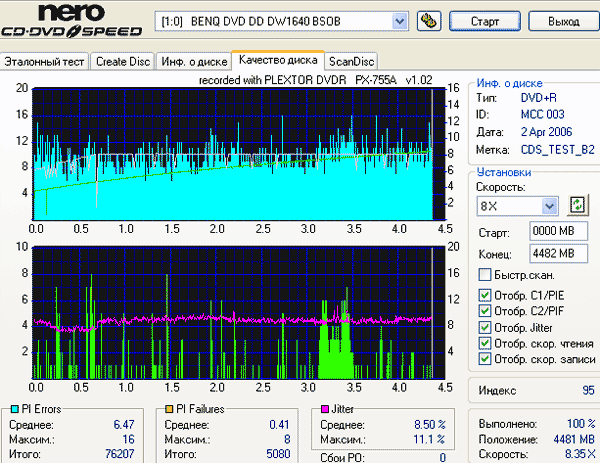Viewport: 600px width, 463px height.
Task: Click the Jitter average 8.50 %
Action: tap(430, 425)
